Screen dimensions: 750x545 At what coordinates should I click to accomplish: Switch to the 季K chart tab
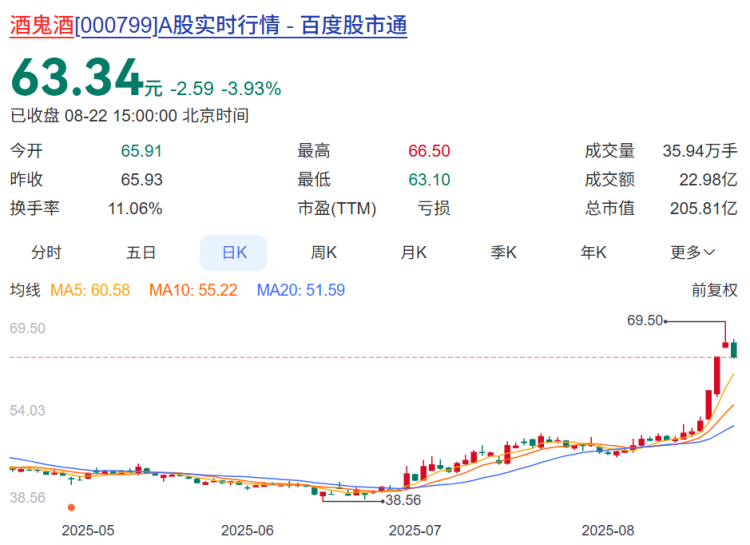pos(504,252)
